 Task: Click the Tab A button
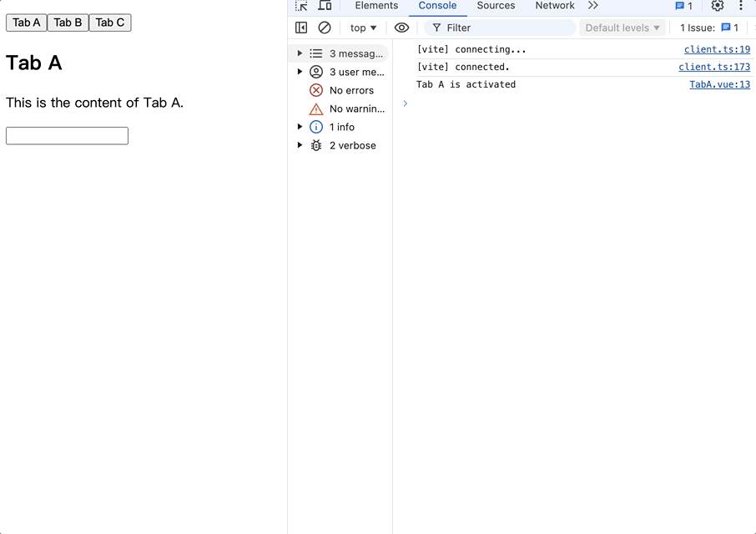27,23
